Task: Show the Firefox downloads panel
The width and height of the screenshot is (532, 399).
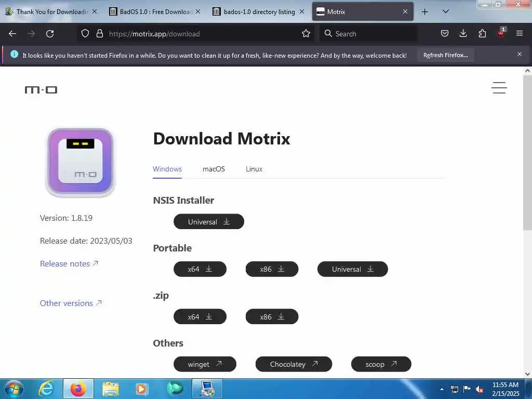Action: click(463, 34)
